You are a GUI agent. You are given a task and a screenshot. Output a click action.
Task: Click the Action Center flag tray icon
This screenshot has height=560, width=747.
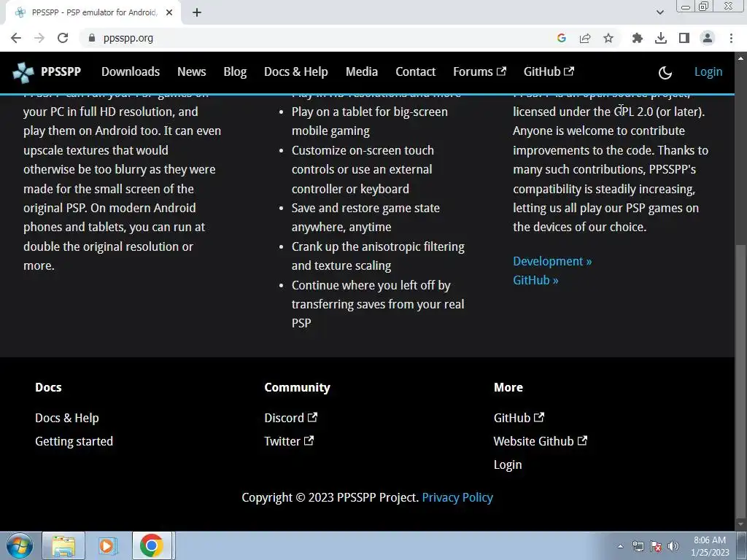[x=656, y=546]
